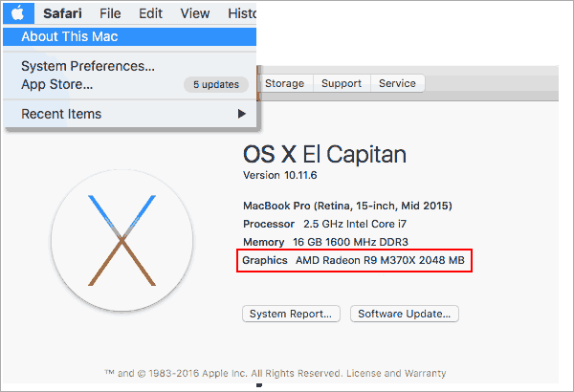
Task: Open the Apple menu icon
Action: pos(18,13)
